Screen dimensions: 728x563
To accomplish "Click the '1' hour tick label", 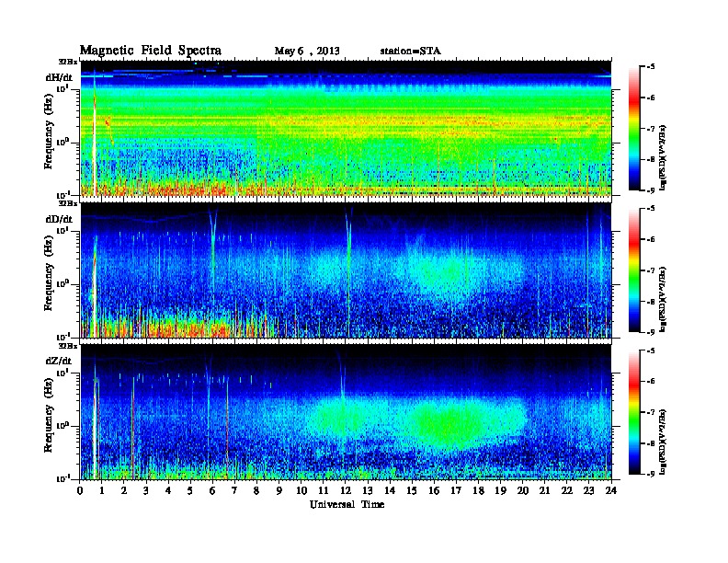I will point(102,491).
